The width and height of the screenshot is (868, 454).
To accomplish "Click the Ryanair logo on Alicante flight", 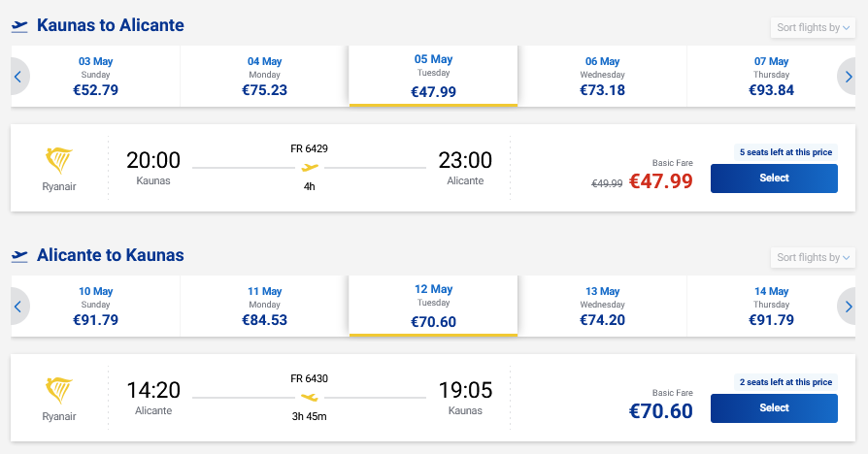I will (59, 390).
